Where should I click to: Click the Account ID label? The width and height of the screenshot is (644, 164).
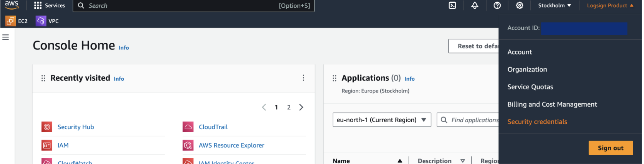click(x=523, y=28)
